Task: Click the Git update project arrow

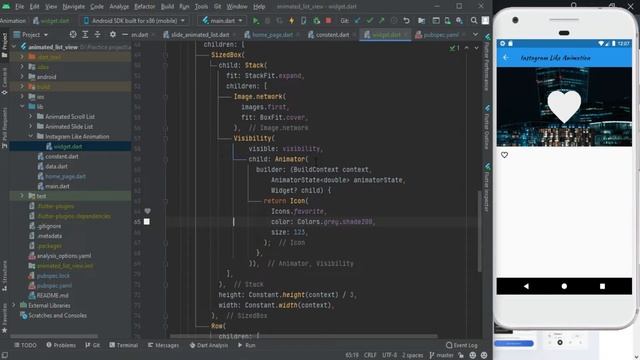Action: click(x=358, y=20)
